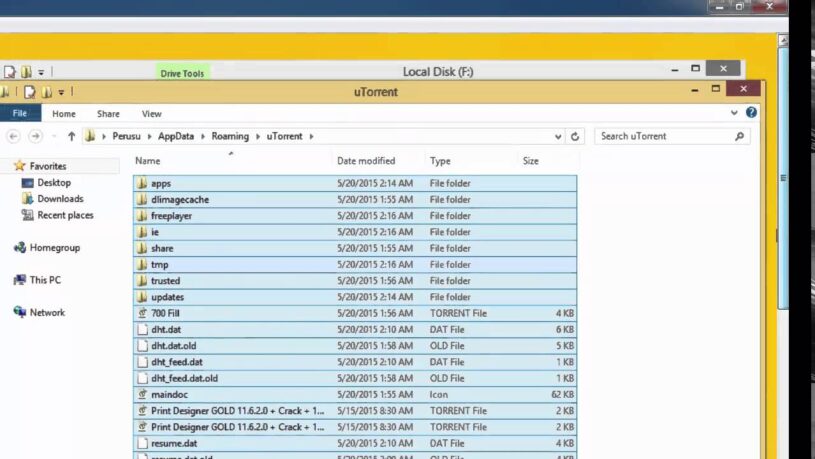The height and width of the screenshot is (459, 815).
Task: Open Recent places in navigation pane
Action: pyautogui.click(x=65, y=215)
